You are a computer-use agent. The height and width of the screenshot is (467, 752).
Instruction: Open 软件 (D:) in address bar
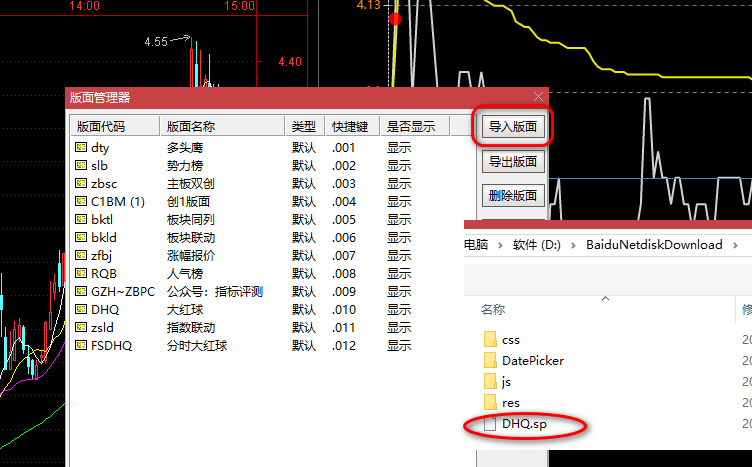[x=536, y=245]
